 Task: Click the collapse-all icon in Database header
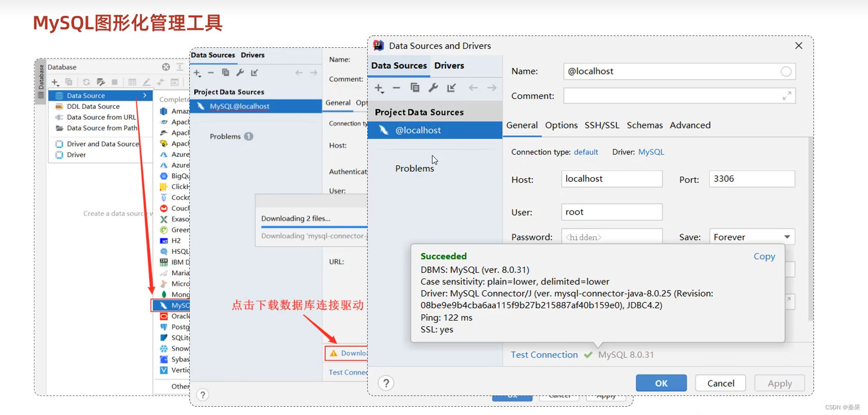pos(179,67)
